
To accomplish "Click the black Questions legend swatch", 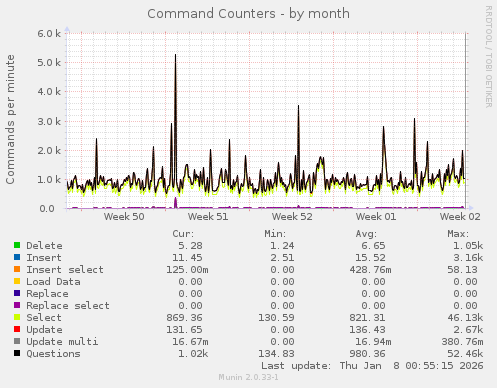I will 17,353.
